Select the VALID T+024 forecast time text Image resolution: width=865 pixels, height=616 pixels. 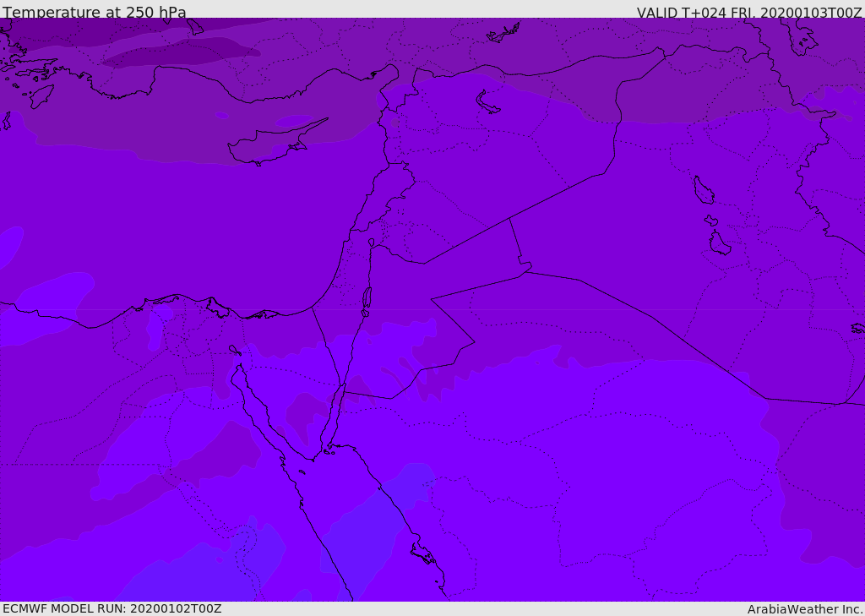coord(748,13)
